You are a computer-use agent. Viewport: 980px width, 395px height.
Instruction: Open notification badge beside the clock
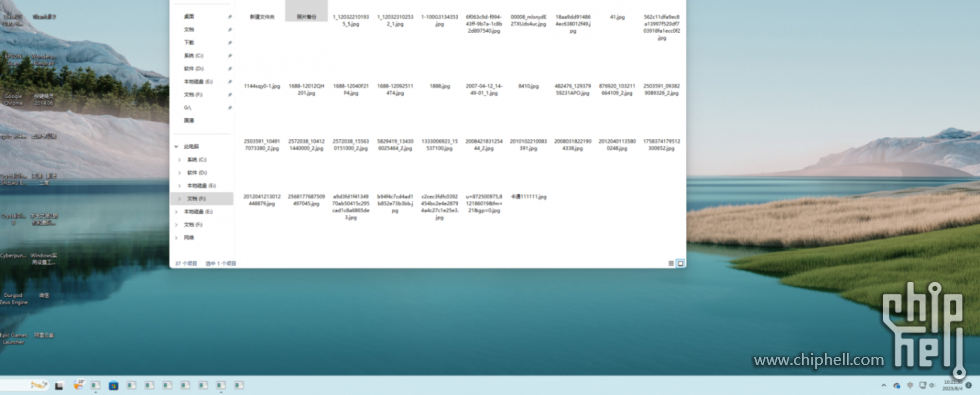tap(969, 385)
